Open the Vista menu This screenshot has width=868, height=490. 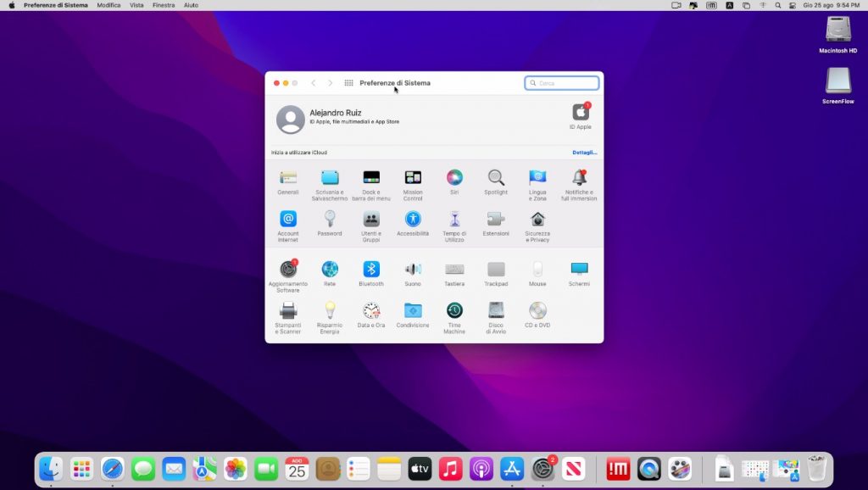click(136, 5)
